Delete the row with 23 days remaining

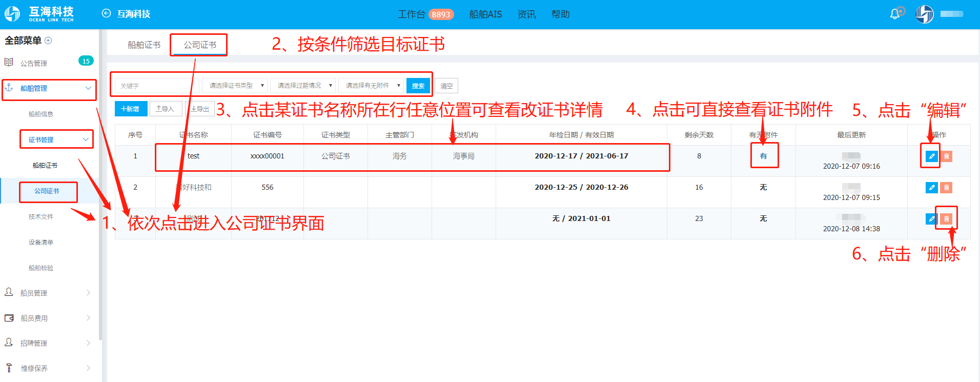click(x=947, y=219)
